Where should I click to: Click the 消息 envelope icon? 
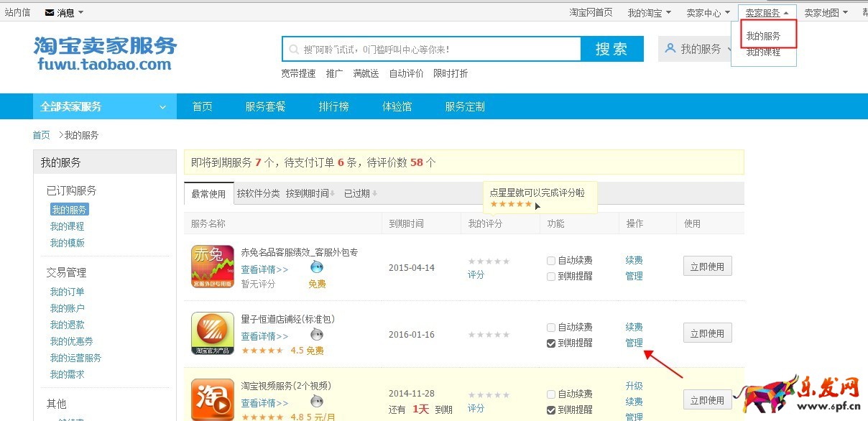50,12
